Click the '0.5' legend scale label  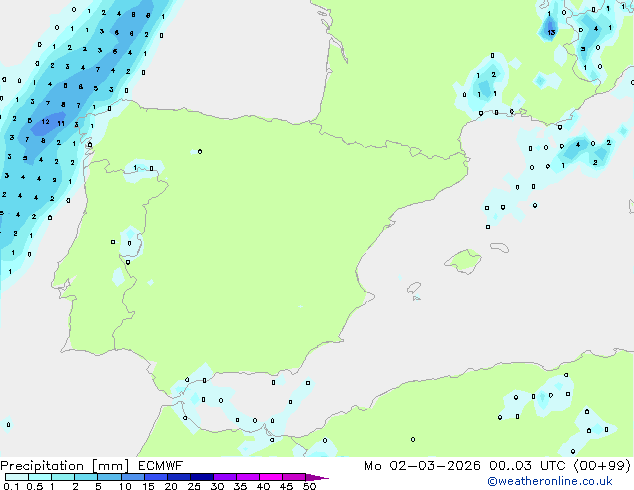tap(35, 486)
